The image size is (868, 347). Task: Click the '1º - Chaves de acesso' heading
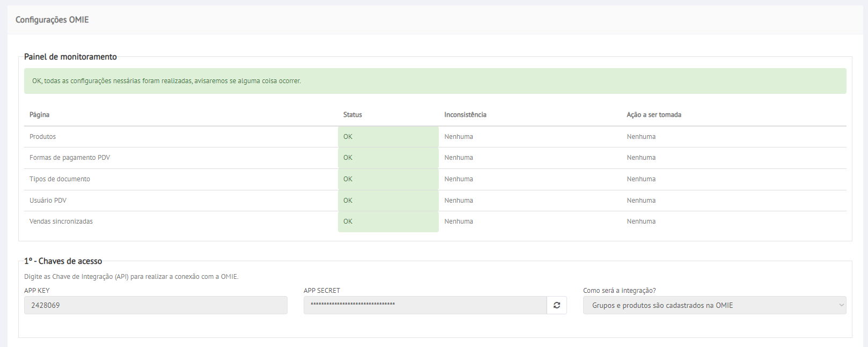click(x=63, y=261)
